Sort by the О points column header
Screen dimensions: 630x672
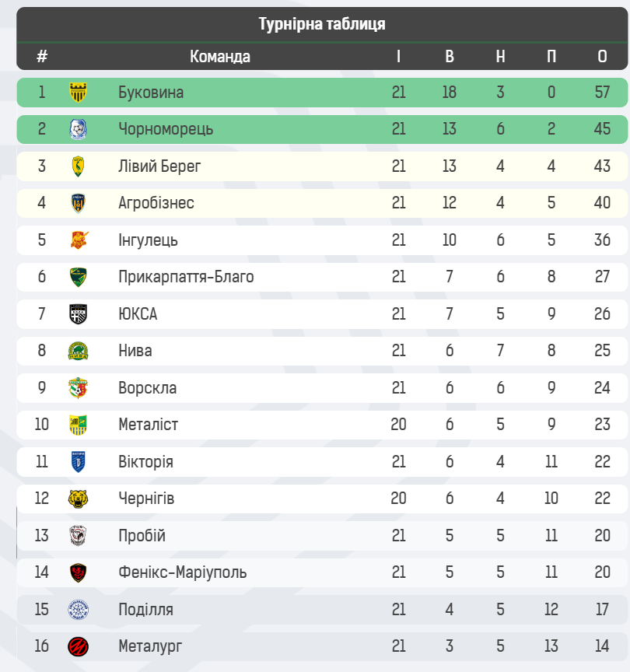point(602,57)
